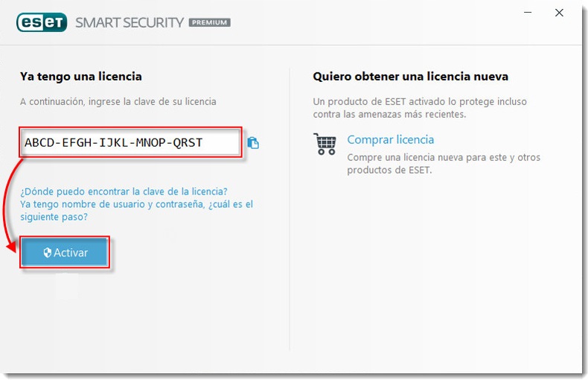Close the ESET activation window
The height and width of the screenshot is (380, 588).
559,13
